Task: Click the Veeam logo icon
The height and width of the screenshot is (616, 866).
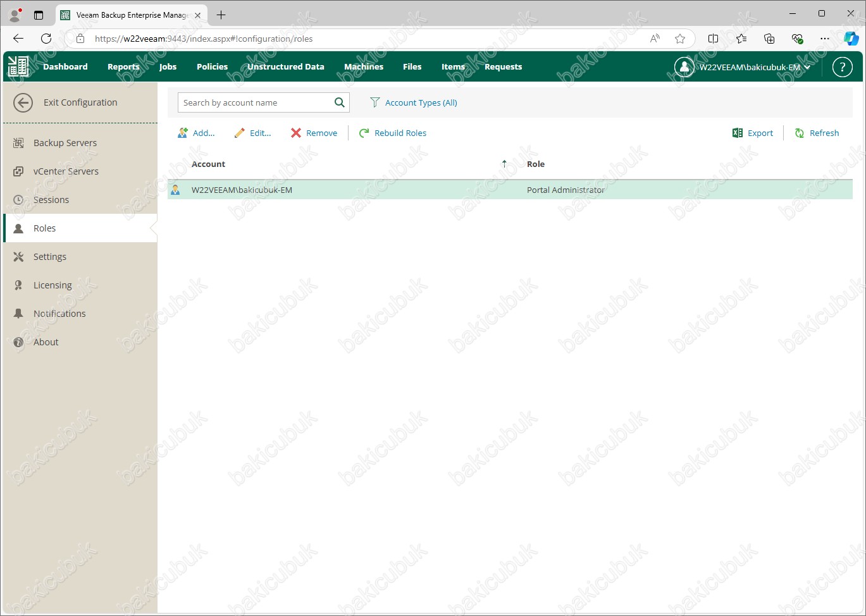Action: (x=18, y=66)
